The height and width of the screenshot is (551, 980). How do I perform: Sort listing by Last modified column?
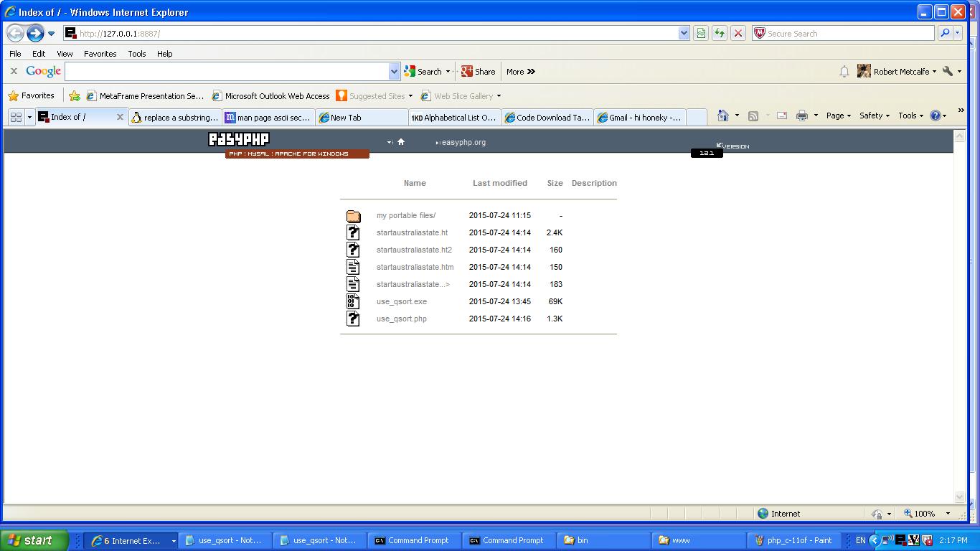[499, 183]
